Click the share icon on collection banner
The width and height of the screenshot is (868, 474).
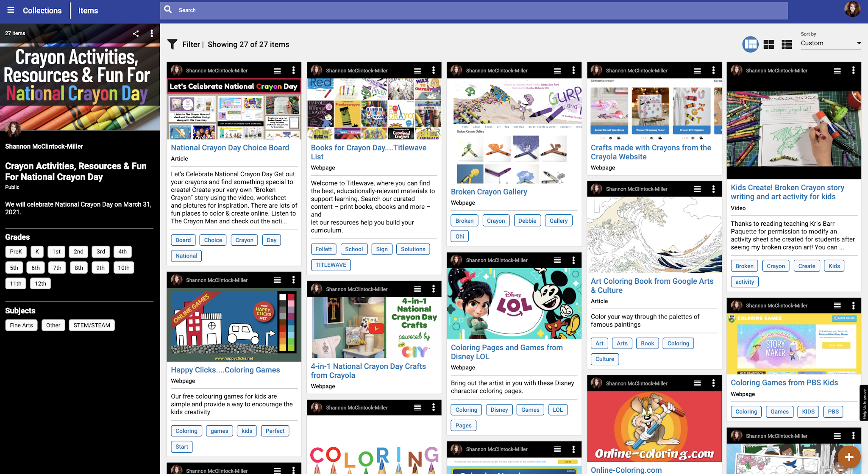pos(136,33)
